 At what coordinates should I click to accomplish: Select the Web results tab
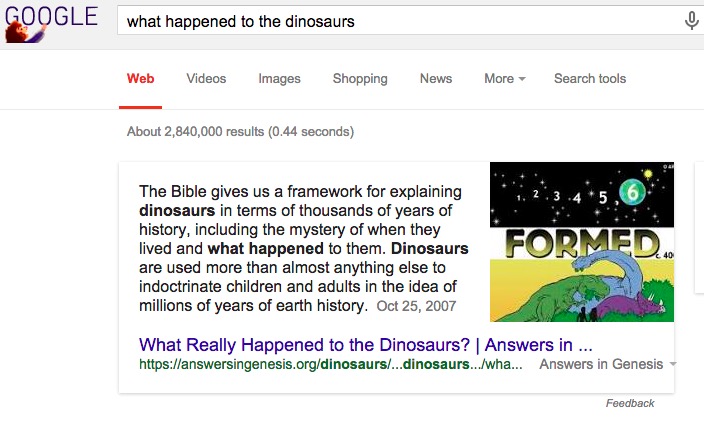click(141, 79)
